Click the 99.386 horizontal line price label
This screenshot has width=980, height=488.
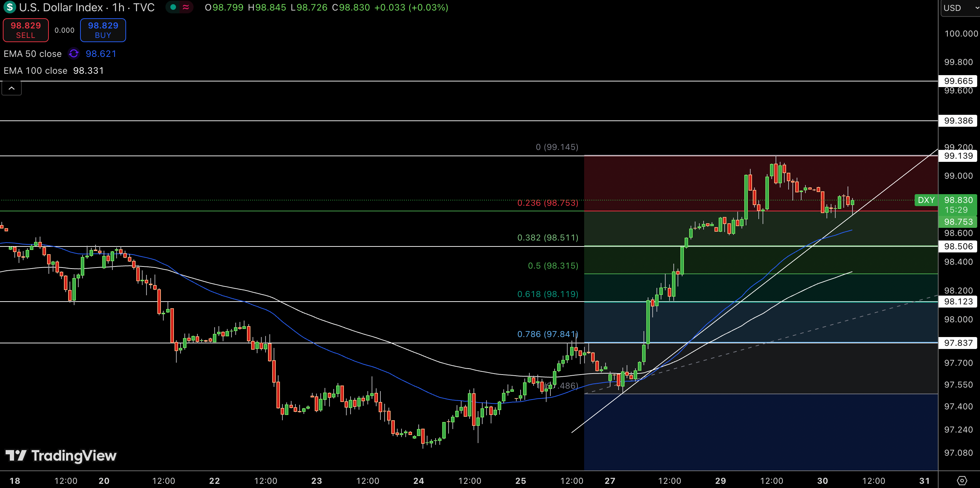[958, 120]
